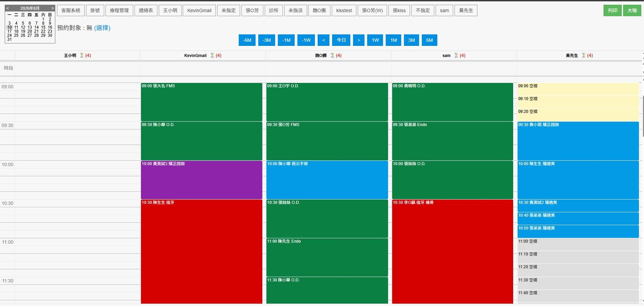Go to the previous day with <
The width and height of the screenshot is (644, 306).
(324, 40)
